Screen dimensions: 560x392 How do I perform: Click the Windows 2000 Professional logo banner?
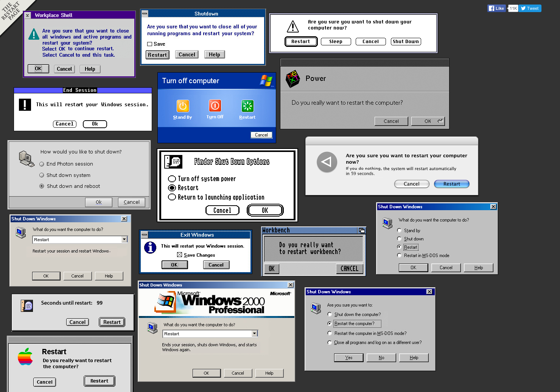[216, 302]
